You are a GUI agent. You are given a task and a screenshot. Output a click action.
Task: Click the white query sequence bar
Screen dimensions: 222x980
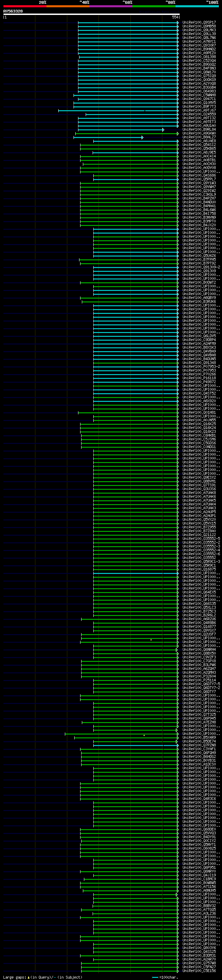coord(92,14)
